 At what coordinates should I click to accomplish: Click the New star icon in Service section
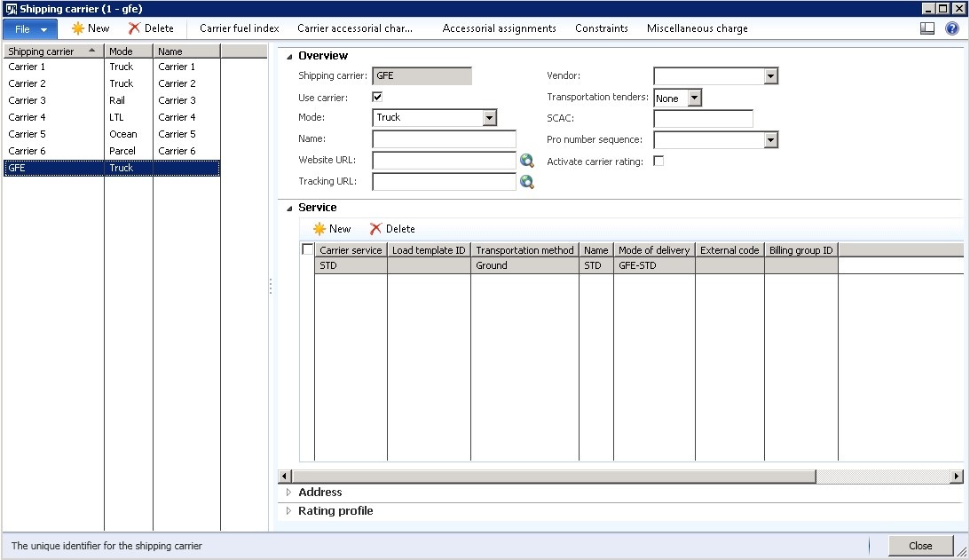319,229
